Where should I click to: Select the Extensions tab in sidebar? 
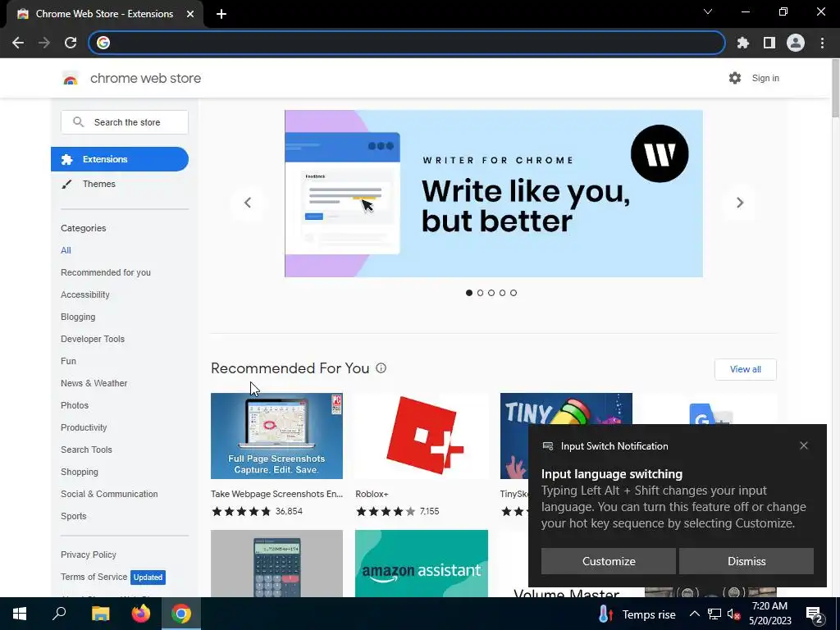[x=120, y=159]
